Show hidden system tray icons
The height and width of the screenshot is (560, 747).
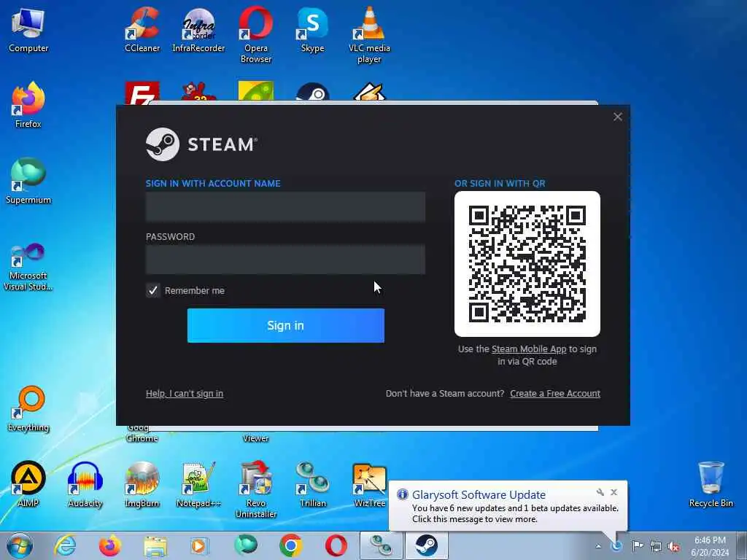598,546
